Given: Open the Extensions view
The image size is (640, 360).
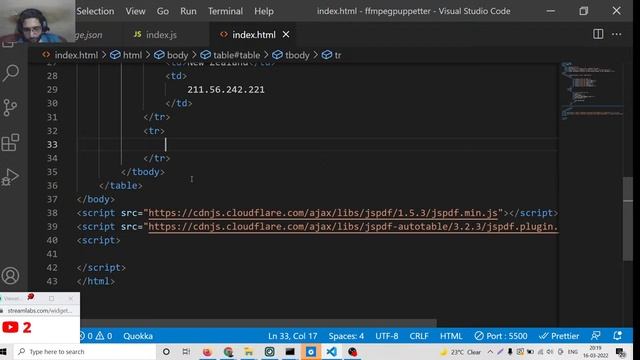Looking at the screenshot, I should [x=11, y=142].
